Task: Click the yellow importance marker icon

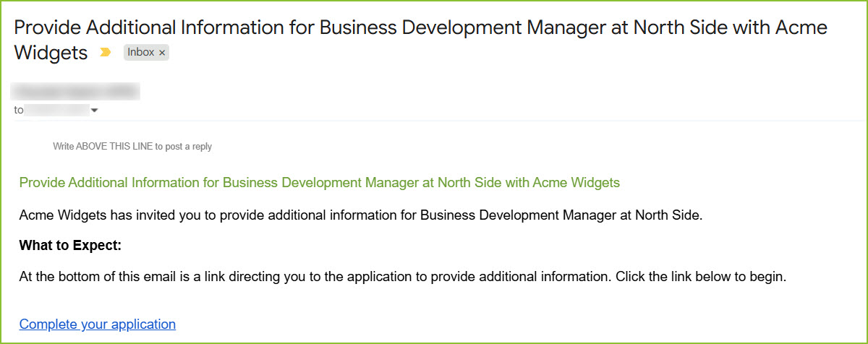Action: 106,53
